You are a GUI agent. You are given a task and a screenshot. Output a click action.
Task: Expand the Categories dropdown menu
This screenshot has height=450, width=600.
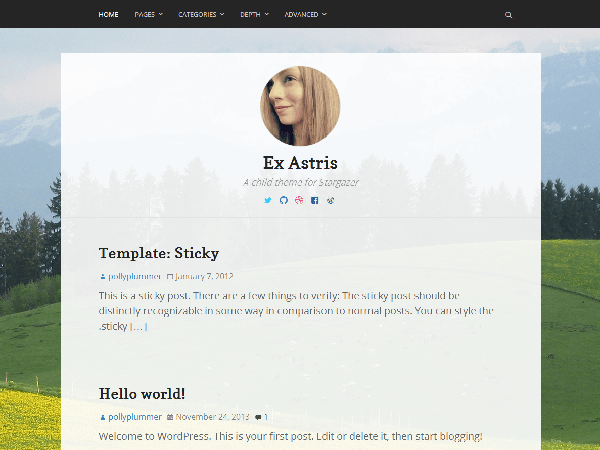point(201,14)
